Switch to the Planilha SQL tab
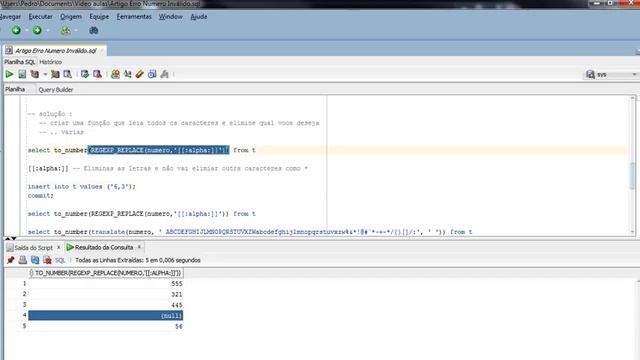This screenshot has height=360, width=640. click(x=20, y=62)
